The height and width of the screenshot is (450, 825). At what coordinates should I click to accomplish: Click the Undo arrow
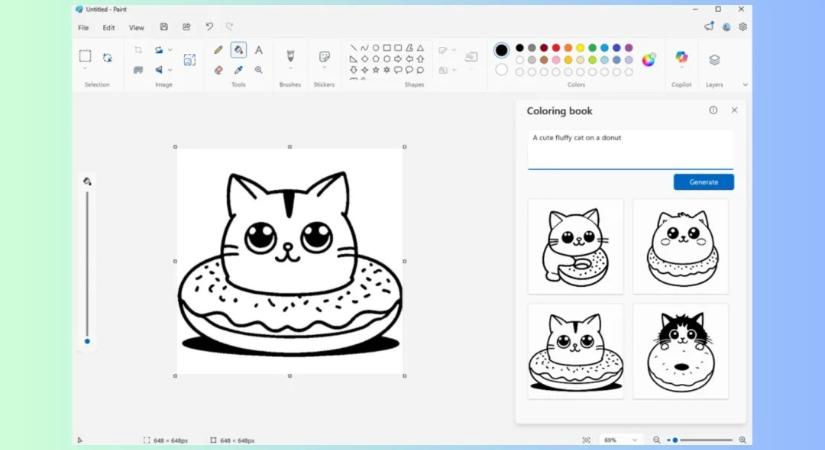pyautogui.click(x=209, y=27)
